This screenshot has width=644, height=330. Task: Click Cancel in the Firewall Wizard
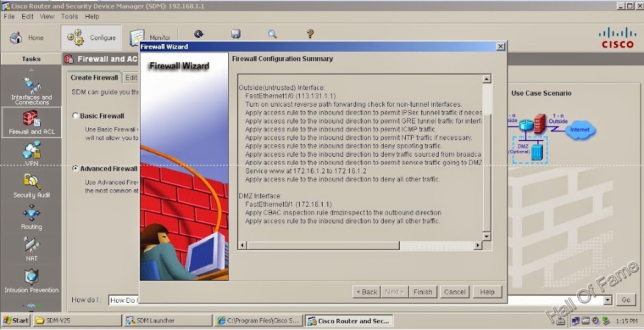(x=455, y=292)
